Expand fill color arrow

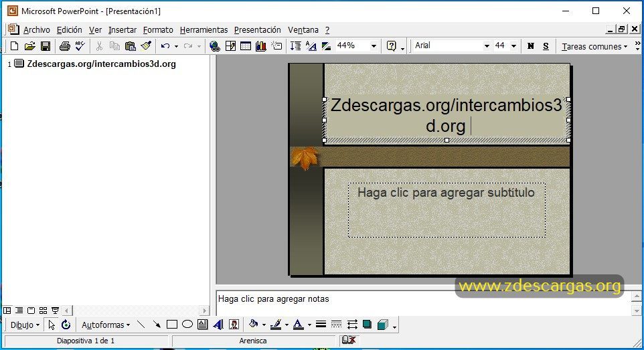(x=264, y=325)
